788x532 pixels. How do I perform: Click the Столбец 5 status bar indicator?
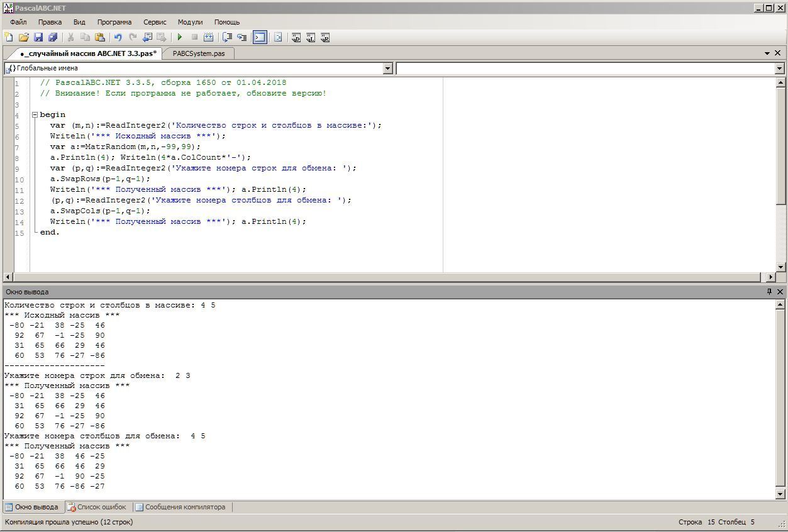click(x=736, y=522)
